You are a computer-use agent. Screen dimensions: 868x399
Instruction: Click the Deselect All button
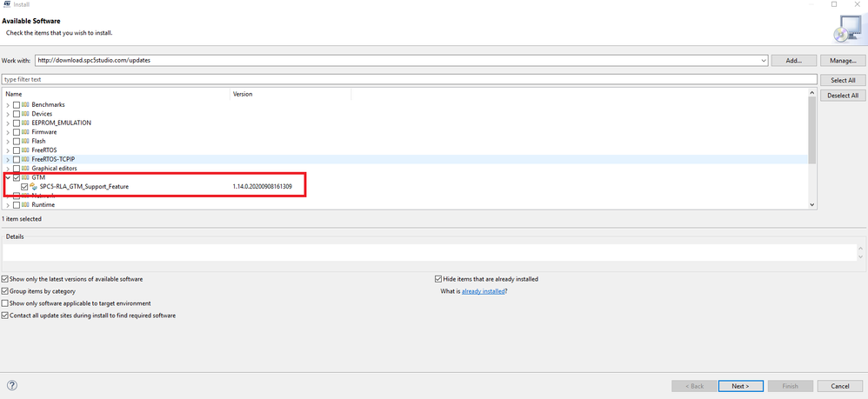point(843,95)
